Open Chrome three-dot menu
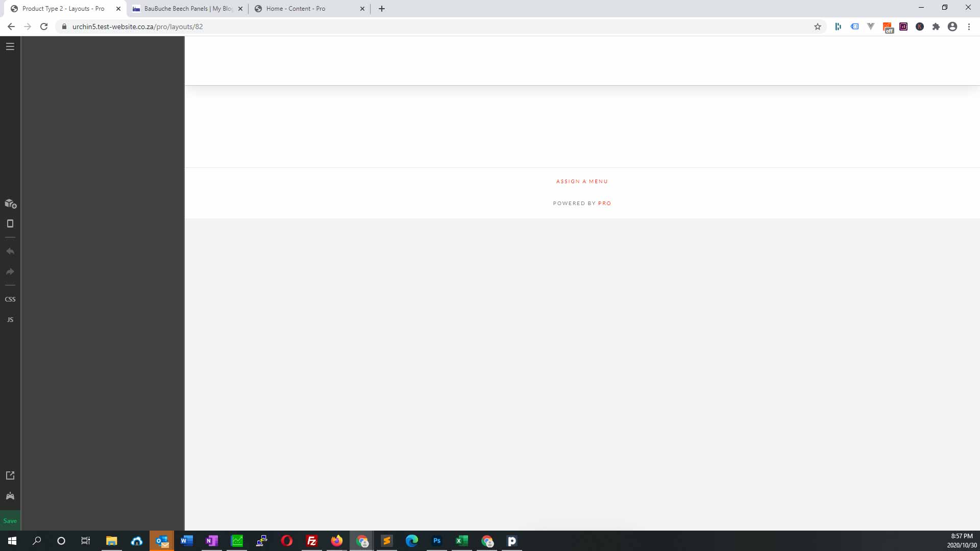This screenshot has width=980, height=551. click(x=969, y=27)
